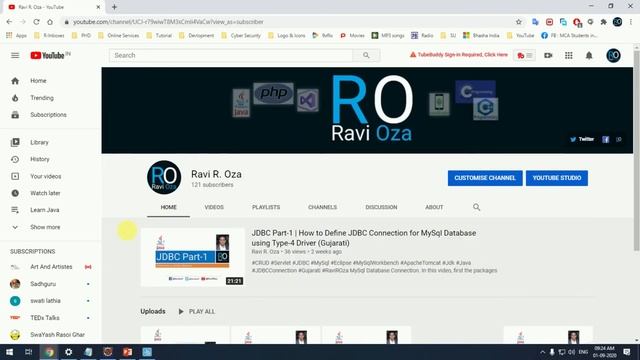
Task: Open Settings gear on the taskbar
Action: 68,352
